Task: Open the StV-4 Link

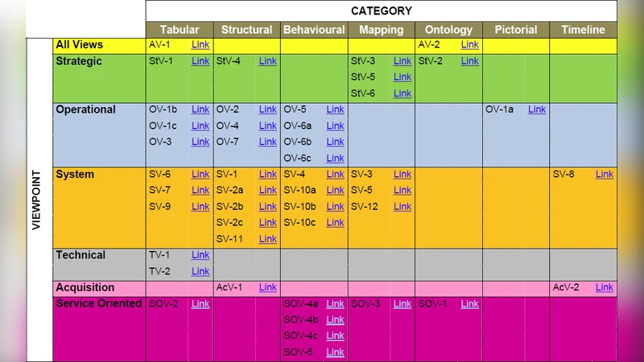Action: (267, 61)
